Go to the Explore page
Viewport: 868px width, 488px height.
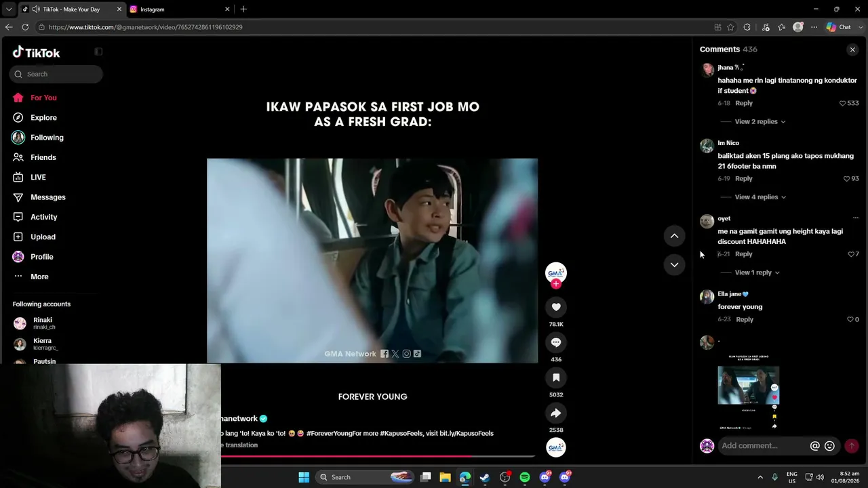coord(43,117)
